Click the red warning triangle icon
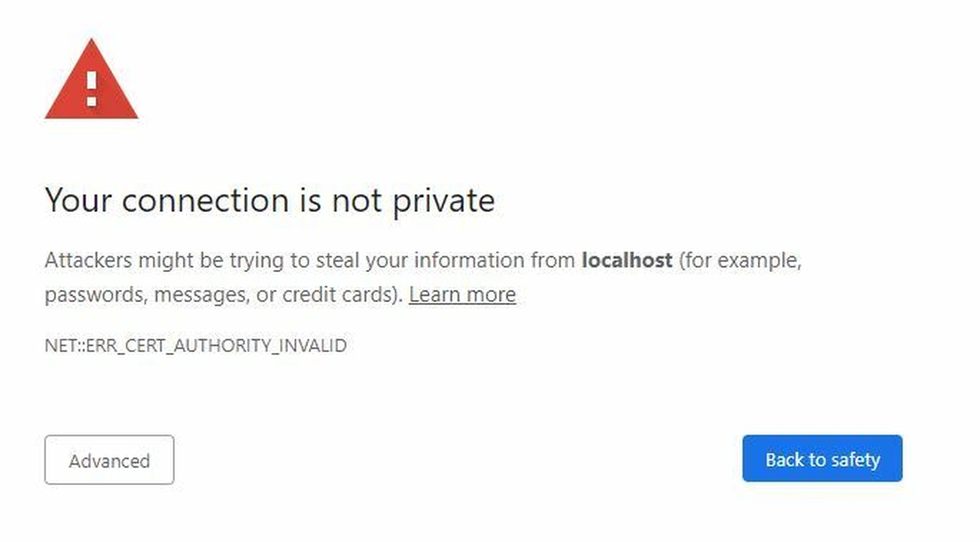 tap(91, 82)
